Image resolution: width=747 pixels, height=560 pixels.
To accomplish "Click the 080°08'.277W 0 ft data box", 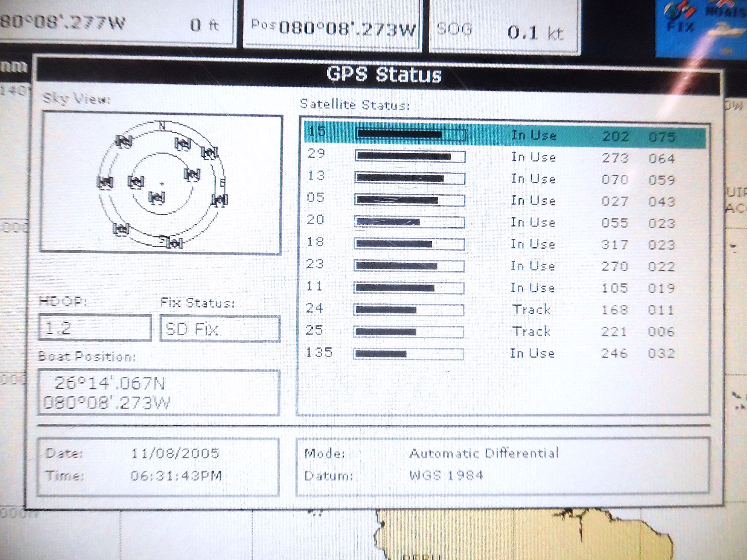I will (117, 23).
